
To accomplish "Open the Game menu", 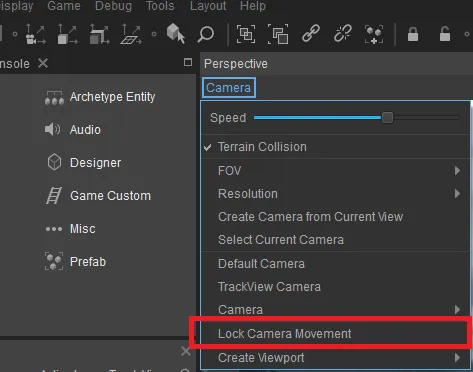I will point(64,6).
